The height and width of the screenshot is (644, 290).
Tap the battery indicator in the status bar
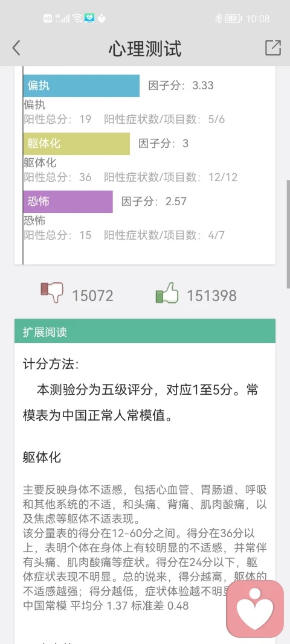(x=233, y=19)
